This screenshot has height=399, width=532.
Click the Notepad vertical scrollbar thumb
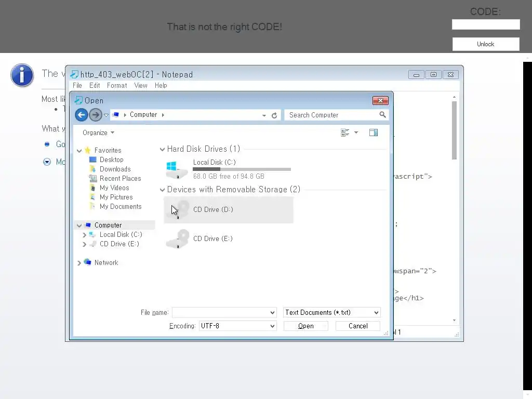(x=454, y=130)
